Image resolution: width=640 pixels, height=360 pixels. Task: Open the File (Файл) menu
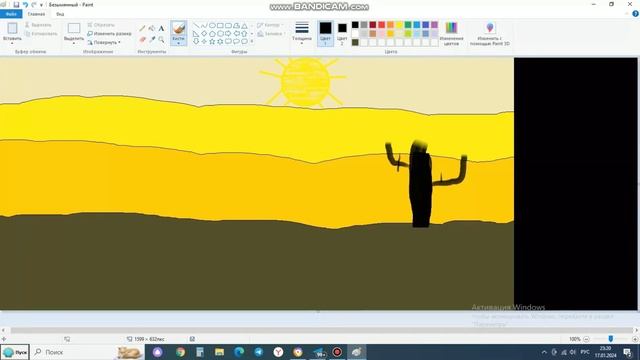pyautogui.click(x=11, y=14)
